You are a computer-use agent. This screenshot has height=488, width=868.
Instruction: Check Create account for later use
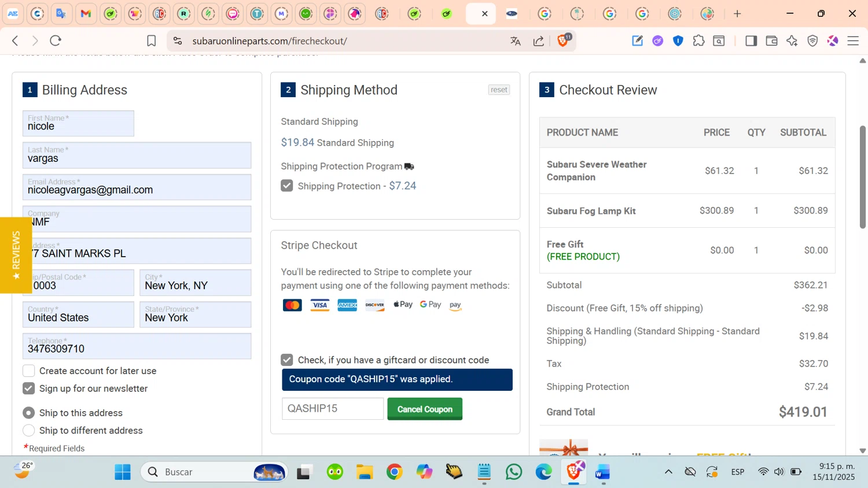click(x=29, y=371)
